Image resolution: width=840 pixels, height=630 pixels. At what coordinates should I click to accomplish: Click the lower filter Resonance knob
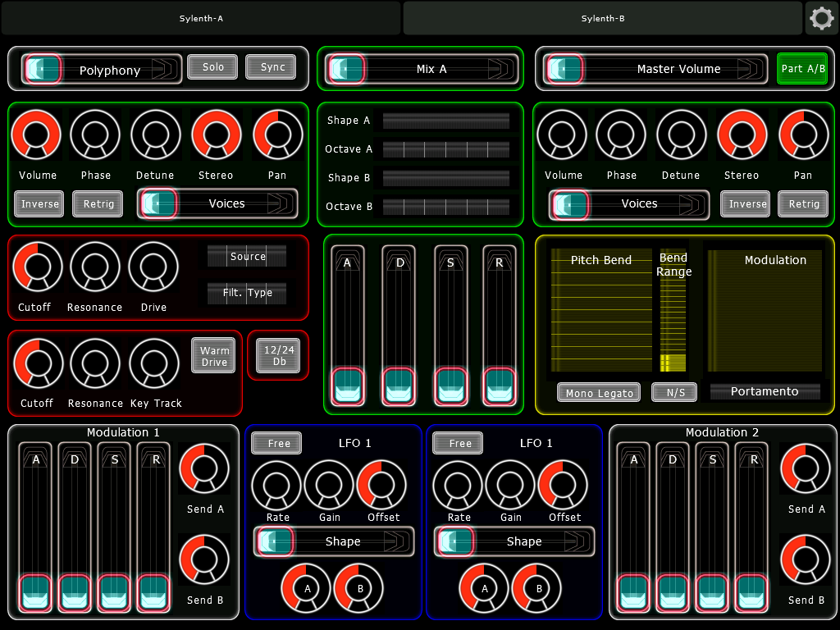pos(95,363)
